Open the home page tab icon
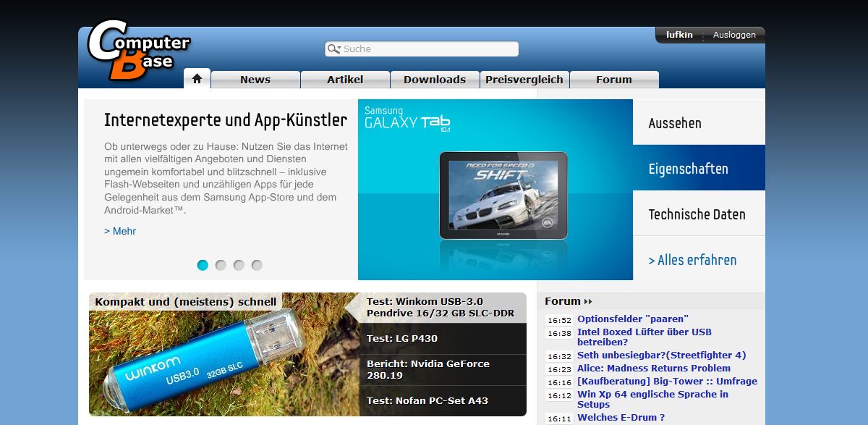 pos(197,78)
